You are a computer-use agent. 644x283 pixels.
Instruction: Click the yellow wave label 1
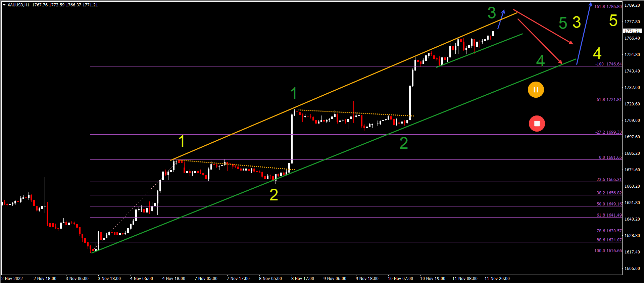coord(182,141)
